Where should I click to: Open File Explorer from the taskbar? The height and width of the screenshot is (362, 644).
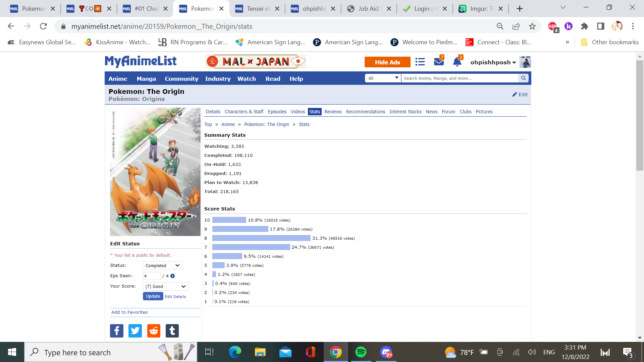click(260, 352)
